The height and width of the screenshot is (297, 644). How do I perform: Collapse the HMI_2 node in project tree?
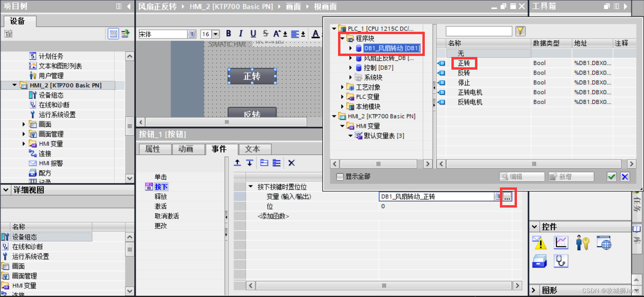click(14, 85)
